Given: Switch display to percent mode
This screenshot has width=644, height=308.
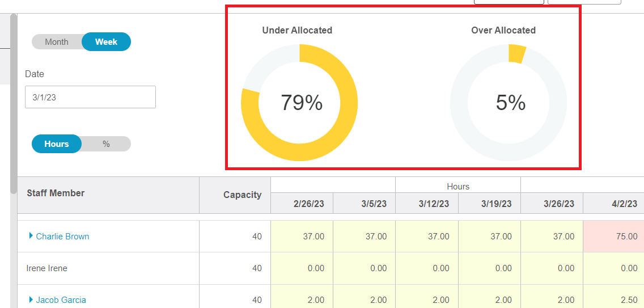Looking at the screenshot, I should coord(106,144).
